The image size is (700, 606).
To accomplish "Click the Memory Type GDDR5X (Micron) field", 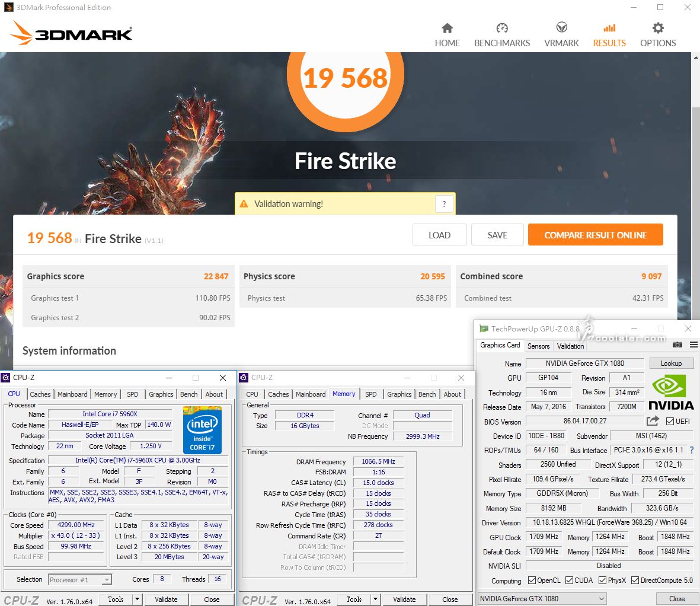I will (562, 493).
